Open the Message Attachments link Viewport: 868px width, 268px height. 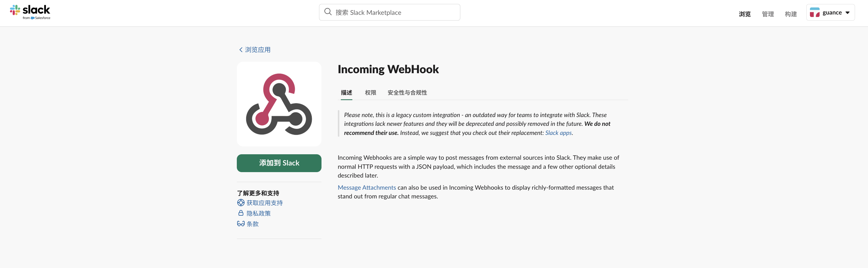pos(367,188)
